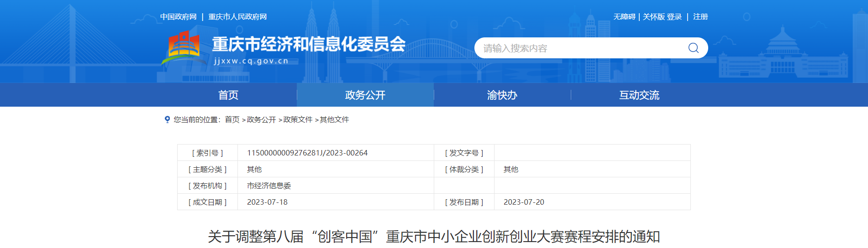Switch to 关怀版 care mode
Viewport: 868px width, 248px height.
point(654,17)
